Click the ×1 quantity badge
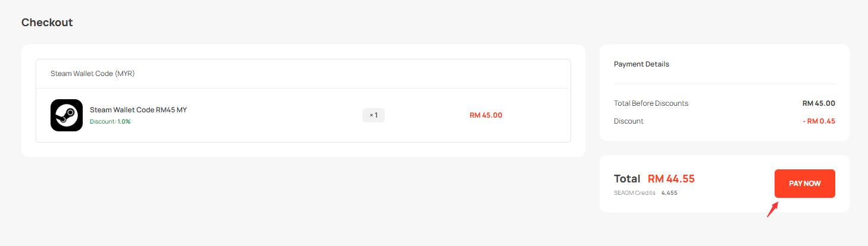 374,115
